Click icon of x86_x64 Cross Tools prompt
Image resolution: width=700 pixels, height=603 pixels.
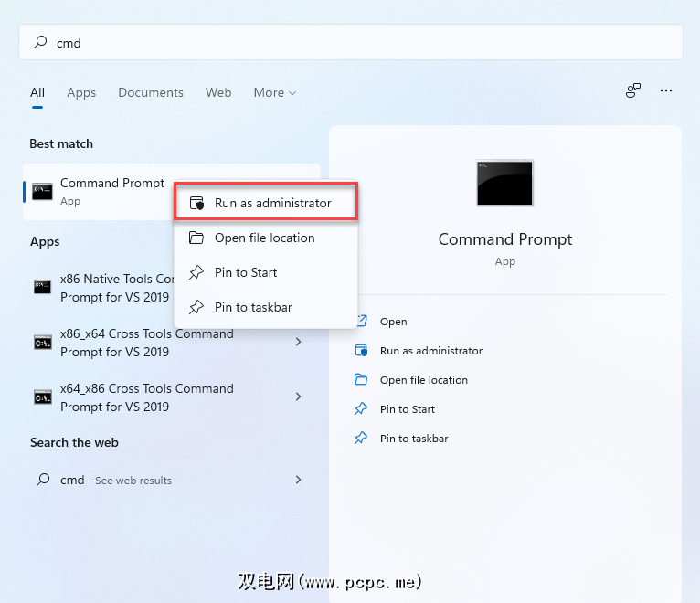tap(43, 343)
